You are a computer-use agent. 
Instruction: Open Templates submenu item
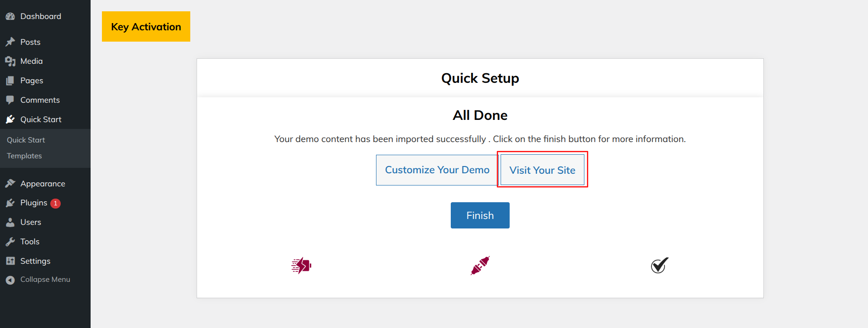[24, 156]
